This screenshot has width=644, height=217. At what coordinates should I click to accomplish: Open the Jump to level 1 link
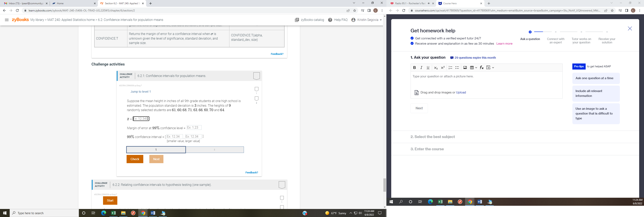(x=140, y=92)
